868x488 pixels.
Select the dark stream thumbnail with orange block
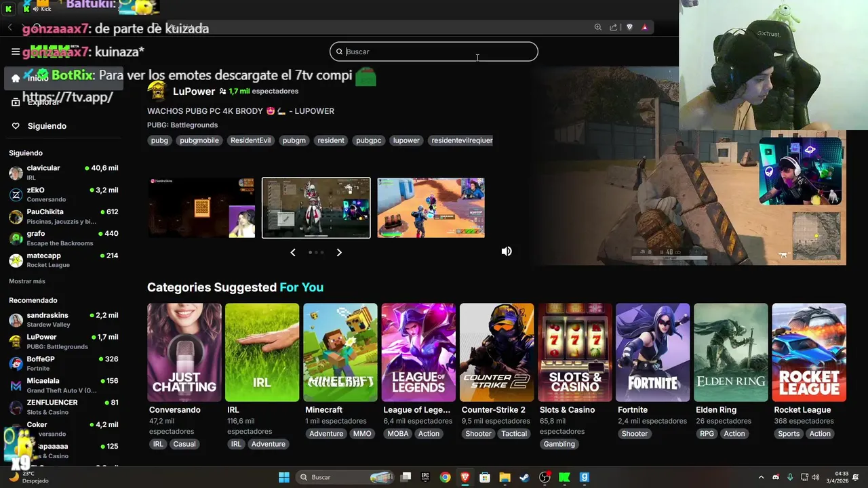click(201, 208)
